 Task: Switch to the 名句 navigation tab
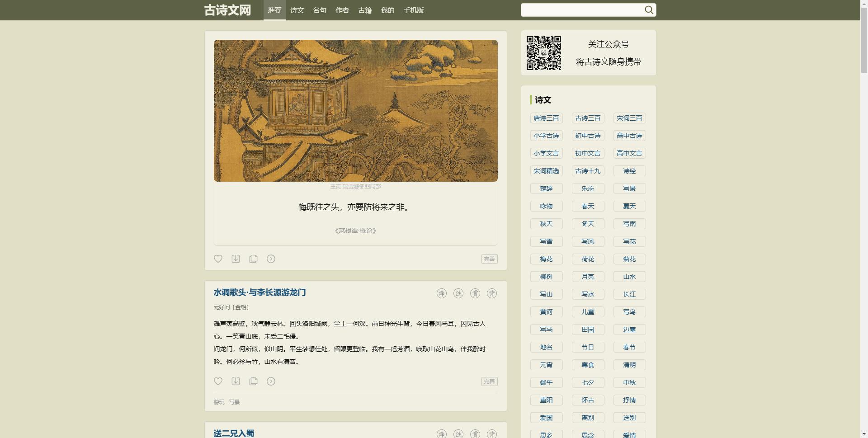(x=320, y=10)
